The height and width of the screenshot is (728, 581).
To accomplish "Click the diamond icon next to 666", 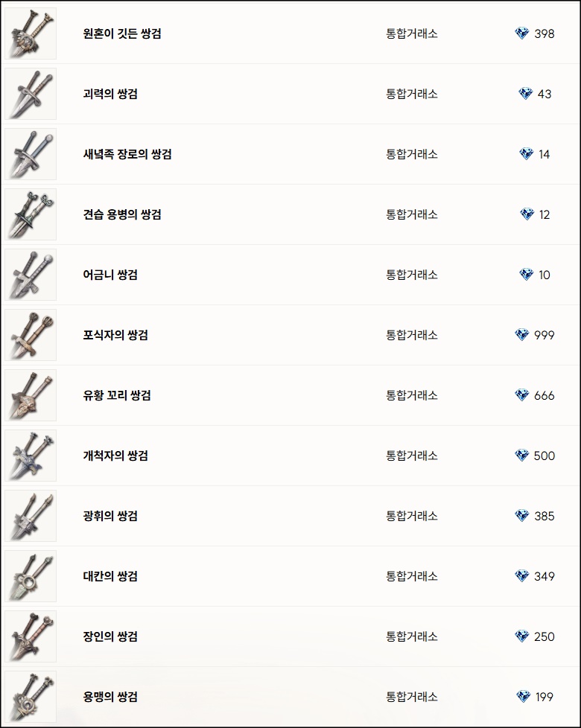I will pyautogui.click(x=522, y=395).
